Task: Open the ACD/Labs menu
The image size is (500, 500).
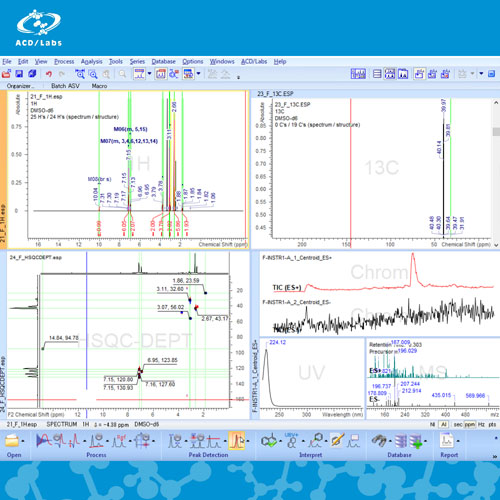Action: 254,62
